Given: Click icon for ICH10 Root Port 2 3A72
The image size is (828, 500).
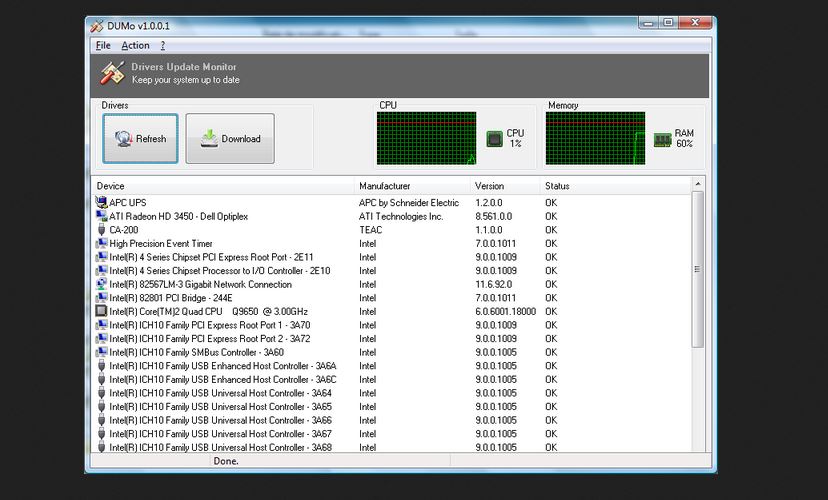Looking at the screenshot, I should pos(101,338).
